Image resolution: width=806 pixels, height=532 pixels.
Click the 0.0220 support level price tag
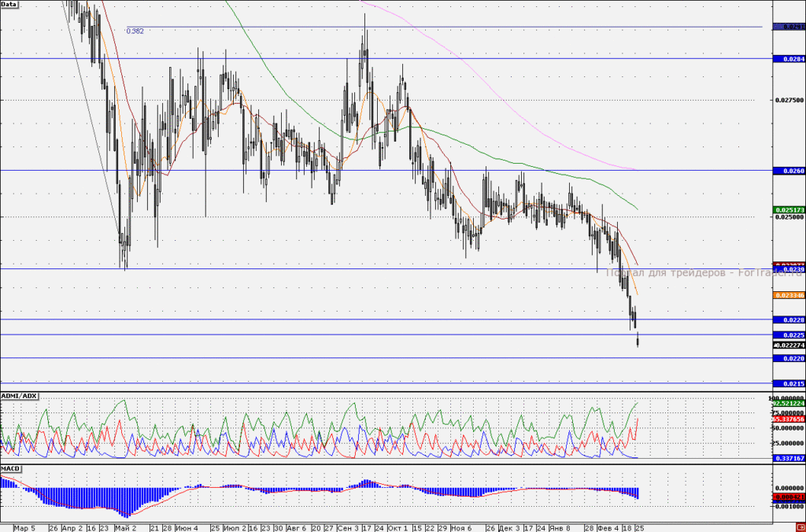[x=789, y=358]
